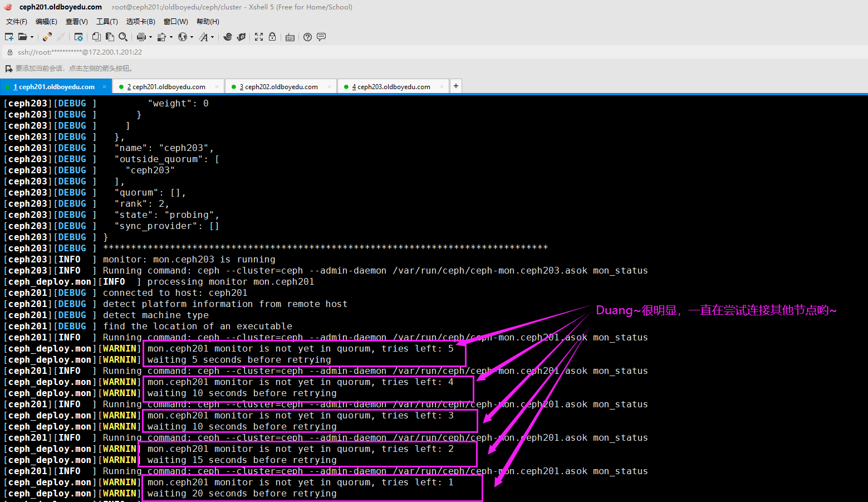Toggle the virtual keyboard icon
Image resolution: width=868 pixels, height=502 pixels.
point(290,37)
